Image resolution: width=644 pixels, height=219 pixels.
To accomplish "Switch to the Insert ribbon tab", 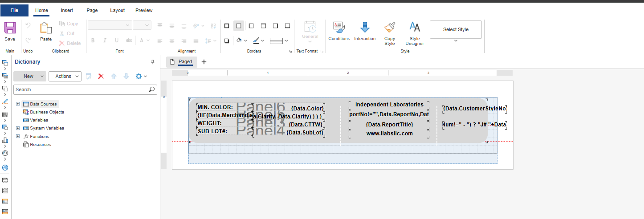I will [x=67, y=10].
